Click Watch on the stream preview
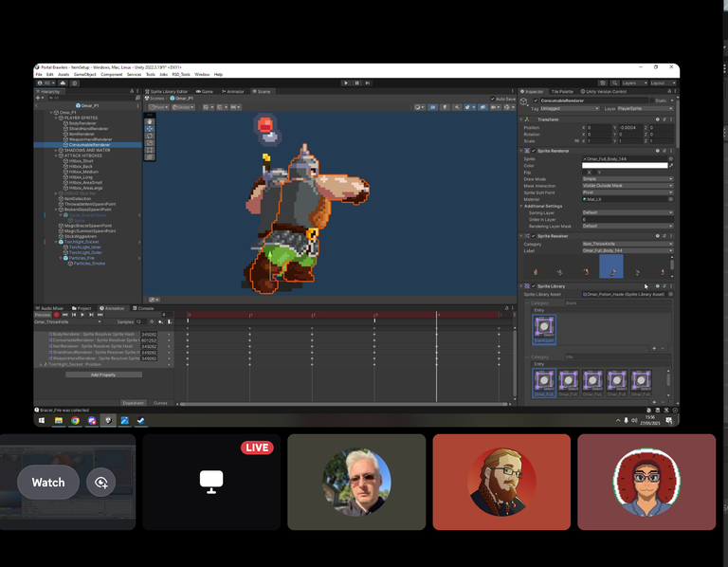Image resolution: width=728 pixels, height=567 pixels. click(48, 483)
